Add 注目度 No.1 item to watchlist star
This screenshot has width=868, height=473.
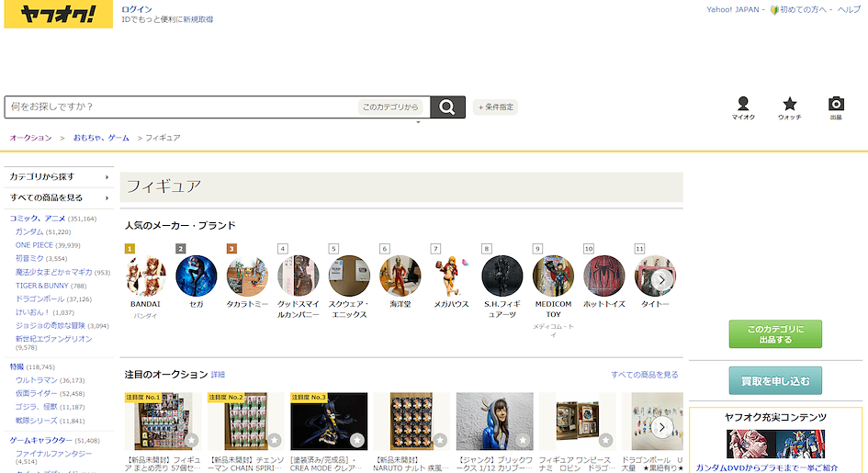click(192, 440)
